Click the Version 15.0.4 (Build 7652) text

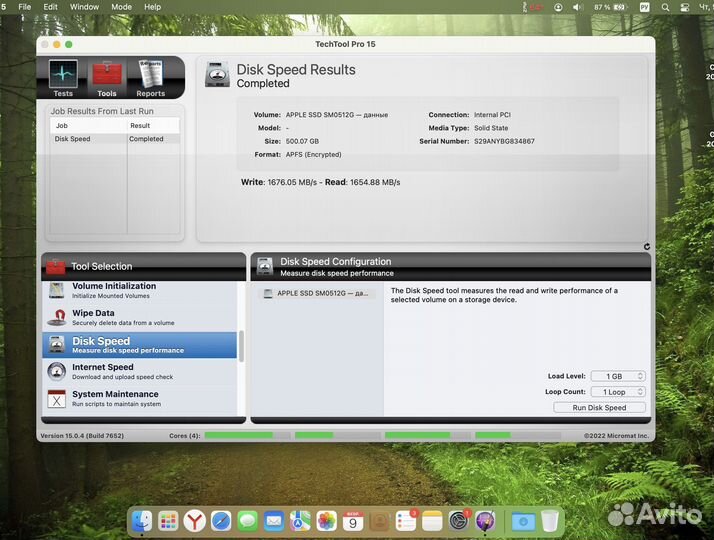point(82,436)
